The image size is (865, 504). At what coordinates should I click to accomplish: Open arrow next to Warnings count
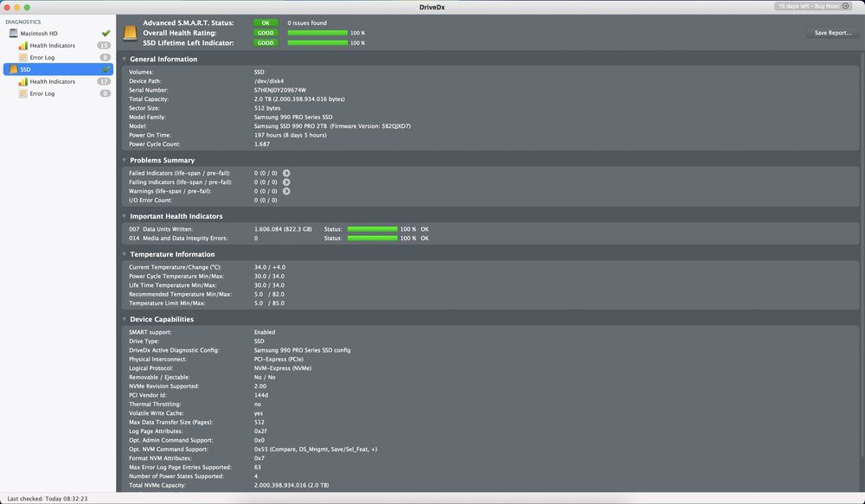coord(286,191)
